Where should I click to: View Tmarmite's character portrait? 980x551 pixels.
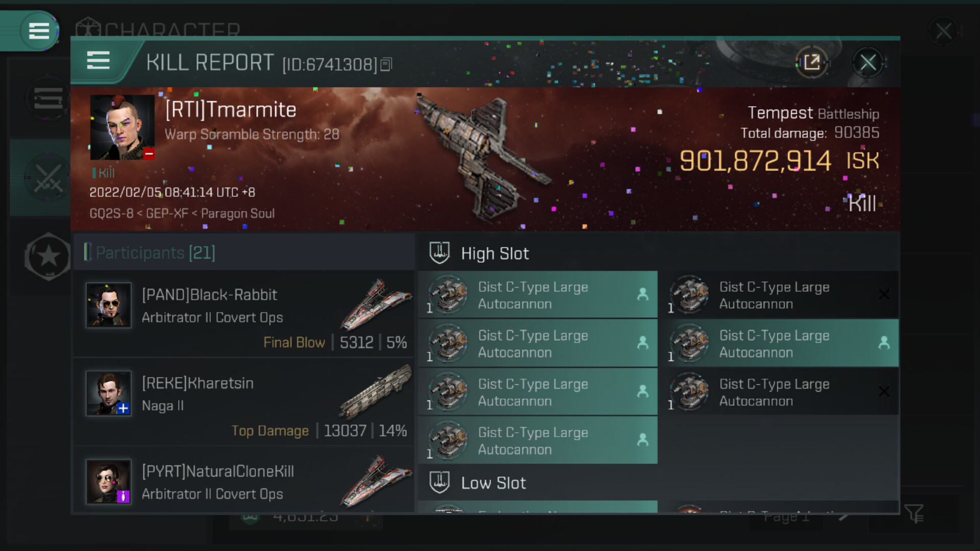tap(122, 127)
